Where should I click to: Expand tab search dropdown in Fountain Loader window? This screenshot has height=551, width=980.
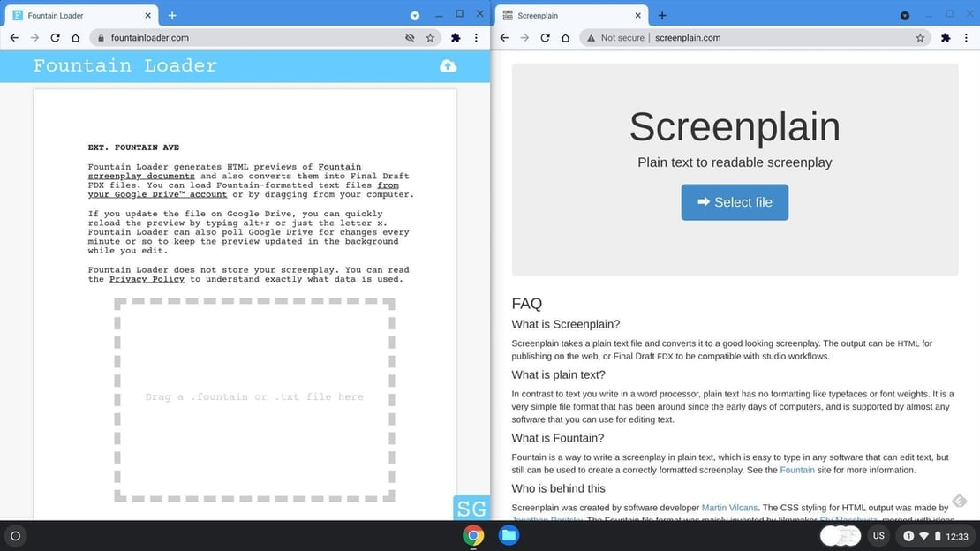pos(415,15)
